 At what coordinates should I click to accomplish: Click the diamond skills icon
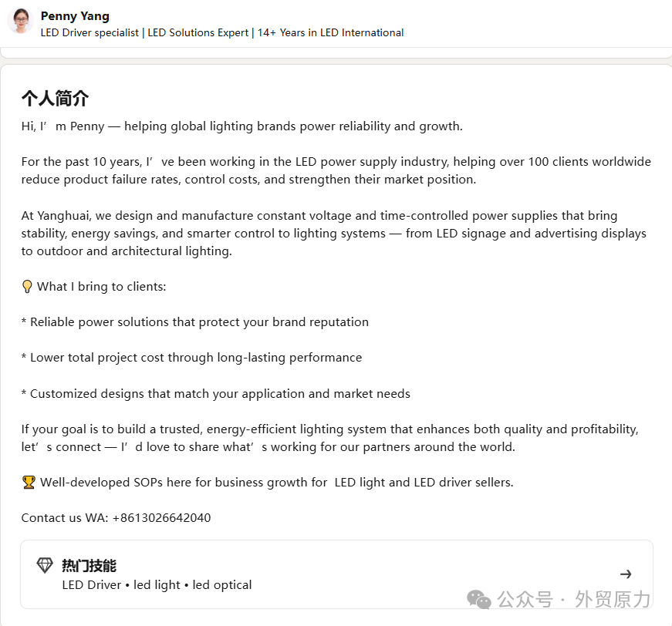point(45,566)
